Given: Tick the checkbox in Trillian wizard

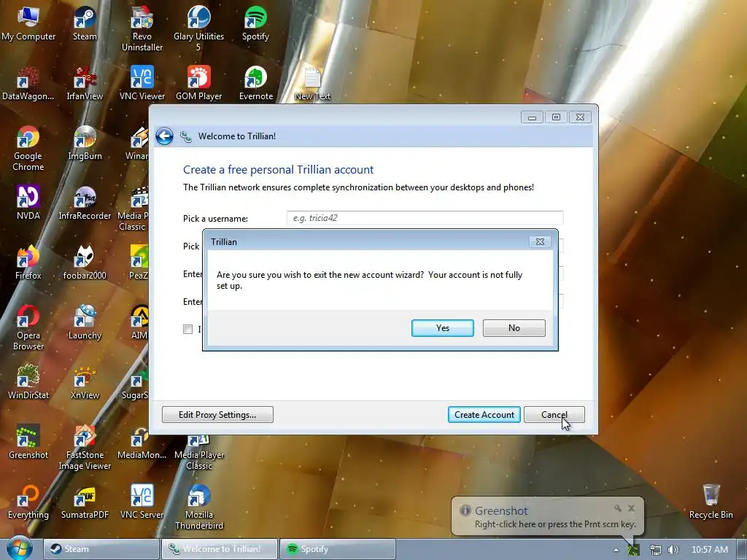Looking at the screenshot, I should pos(187,329).
